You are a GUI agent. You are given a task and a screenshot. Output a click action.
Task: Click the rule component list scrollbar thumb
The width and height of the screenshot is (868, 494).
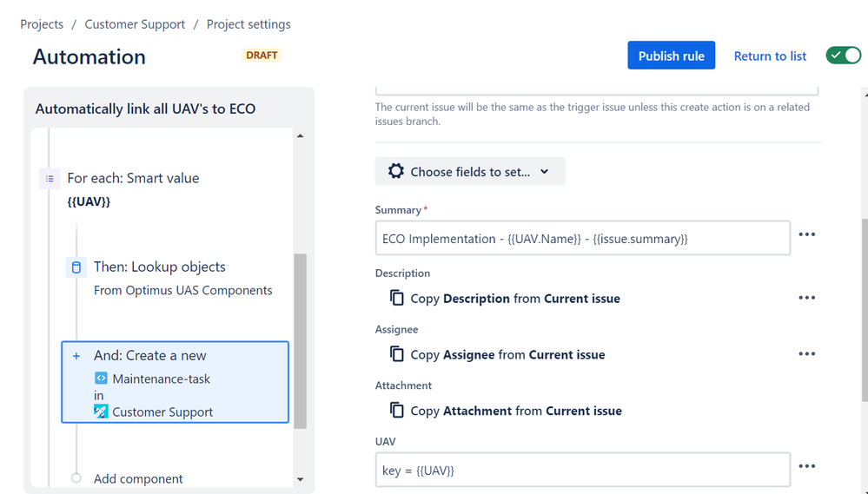[x=300, y=341]
